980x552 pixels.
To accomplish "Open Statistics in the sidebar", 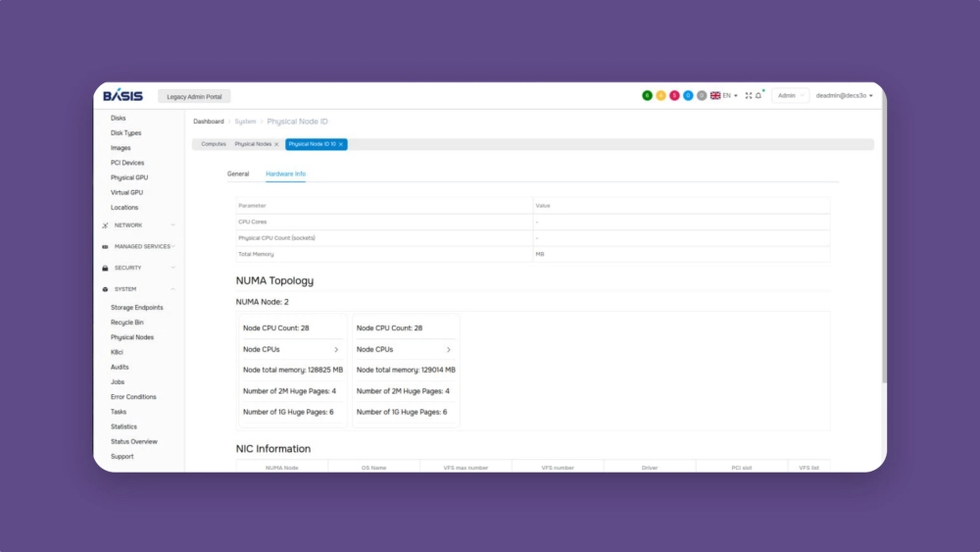I will (x=123, y=427).
